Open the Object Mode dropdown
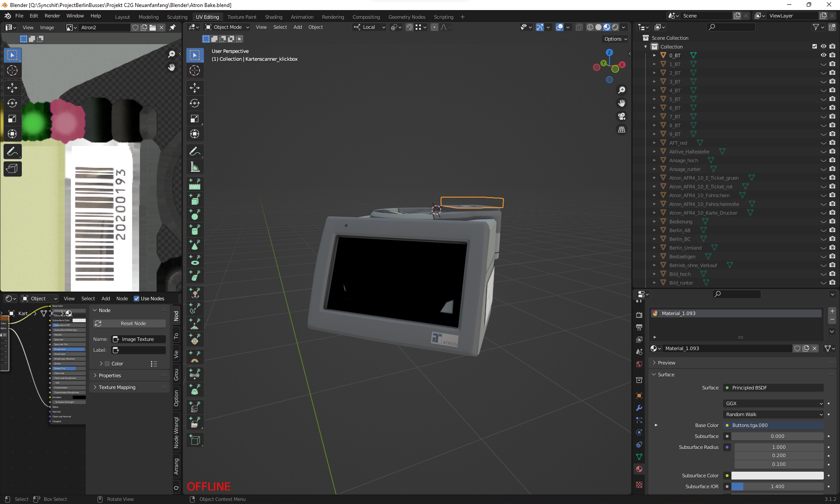Image resolution: width=840 pixels, height=504 pixels. 227,27
